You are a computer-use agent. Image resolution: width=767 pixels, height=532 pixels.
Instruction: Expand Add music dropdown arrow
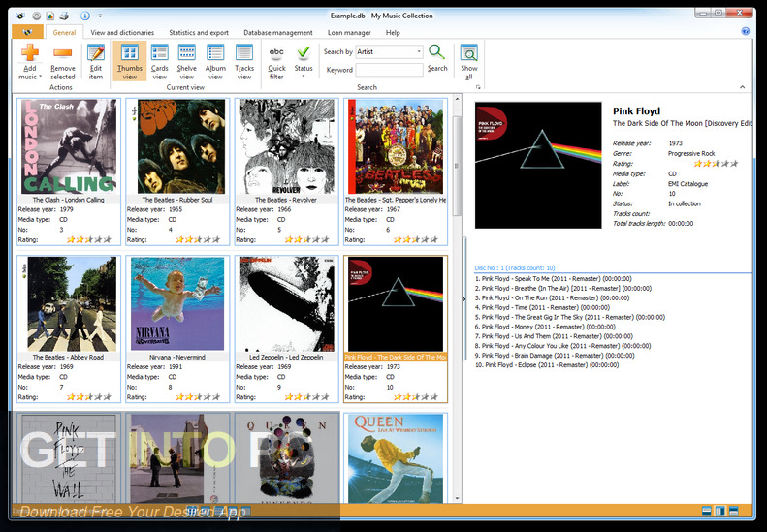[x=40, y=77]
